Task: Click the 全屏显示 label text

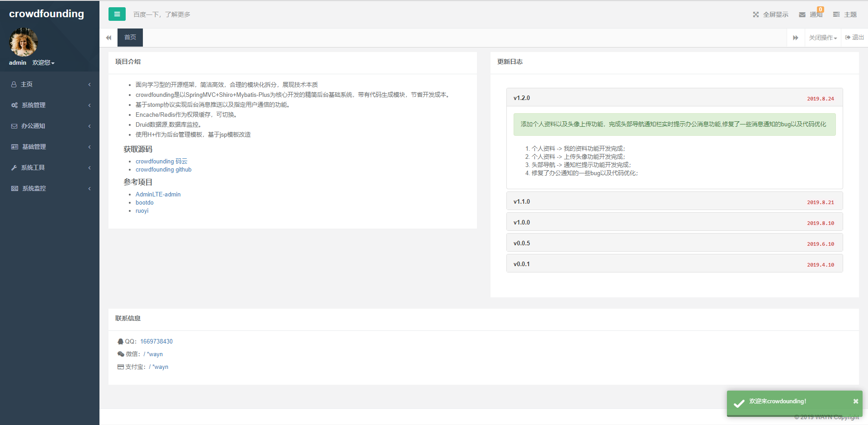Action: click(x=776, y=14)
